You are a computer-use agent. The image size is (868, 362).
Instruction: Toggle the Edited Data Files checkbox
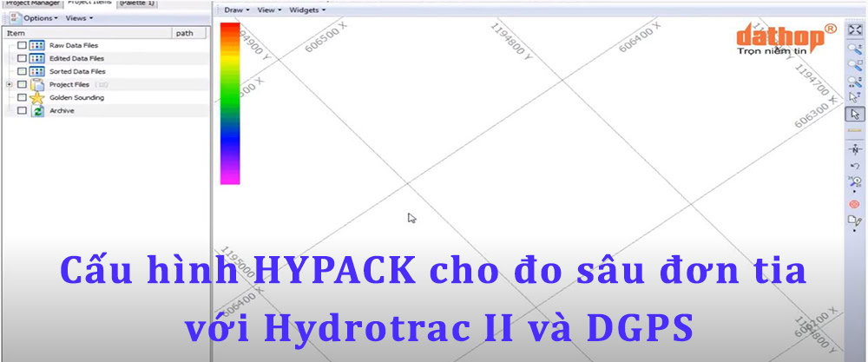(22, 58)
